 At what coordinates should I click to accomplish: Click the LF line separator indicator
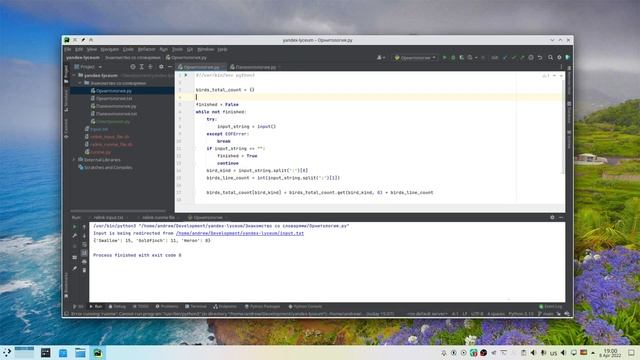(x=465, y=314)
